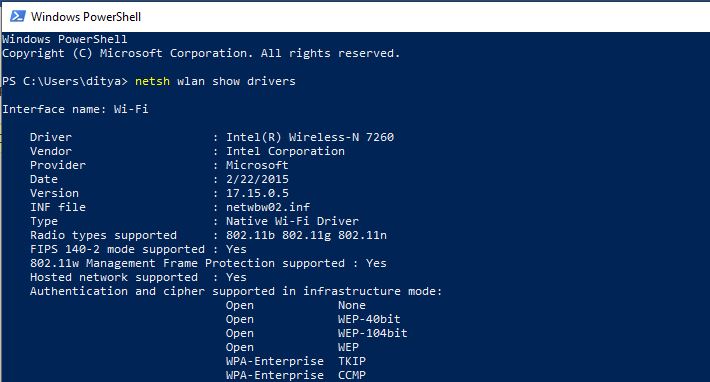Click the TKIP cipher entry

point(352,362)
